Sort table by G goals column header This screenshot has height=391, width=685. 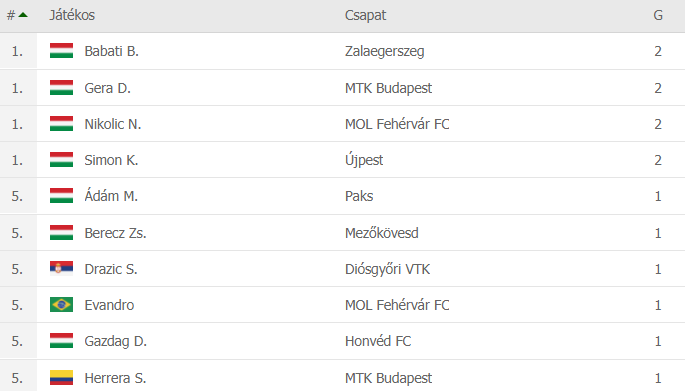point(658,15)
